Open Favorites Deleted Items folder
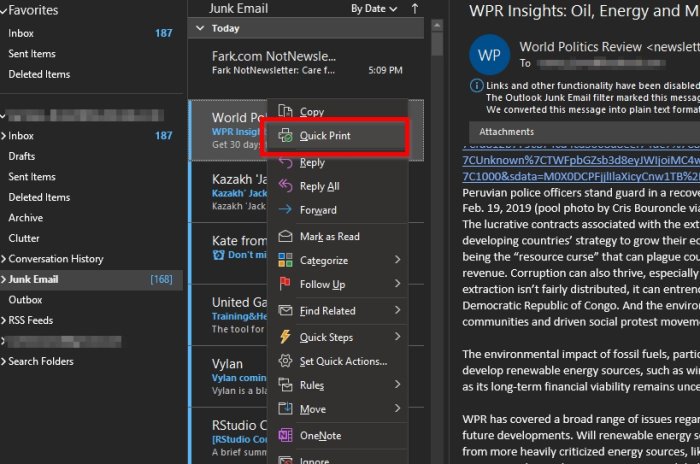700x464 pixels. (x=91, y=74)
